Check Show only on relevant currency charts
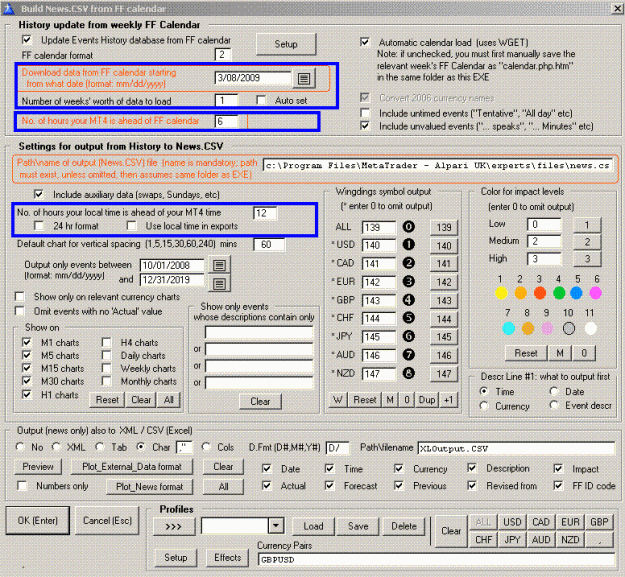The height and width of the screenshot is (577, 625). (x=20, y=296)
